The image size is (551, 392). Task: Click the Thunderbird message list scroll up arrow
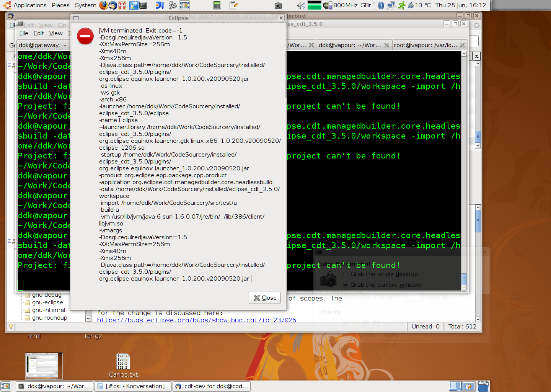click(x=478, y=64)
